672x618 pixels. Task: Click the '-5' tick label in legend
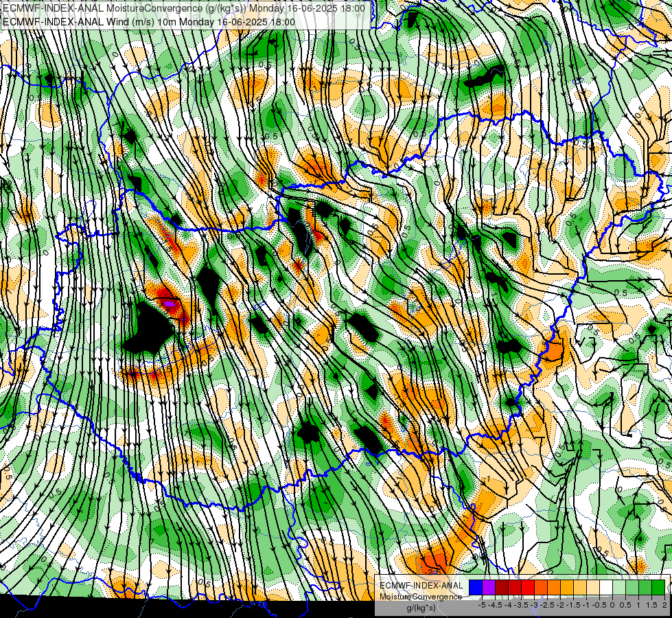482,605
